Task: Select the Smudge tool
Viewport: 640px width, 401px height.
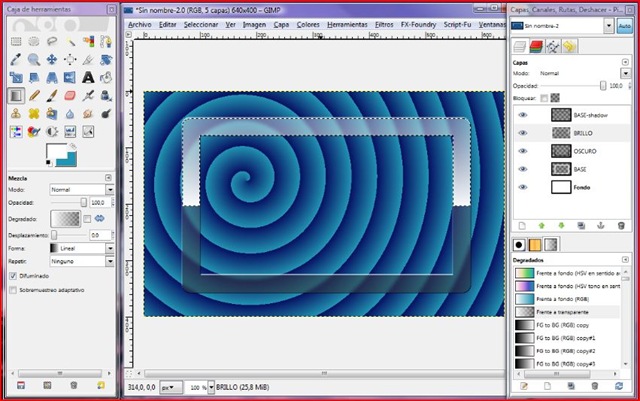Action: pos(88,114)
